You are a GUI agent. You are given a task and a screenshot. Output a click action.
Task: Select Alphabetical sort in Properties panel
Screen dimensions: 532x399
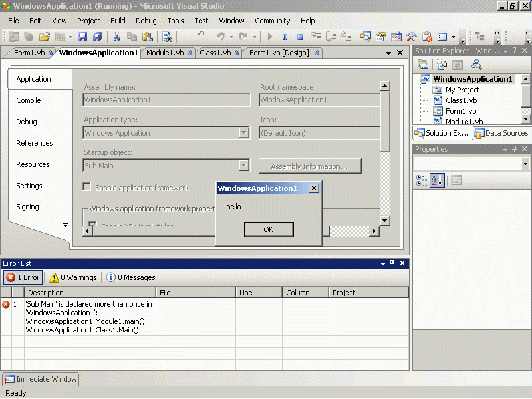(x=436, y=180)
